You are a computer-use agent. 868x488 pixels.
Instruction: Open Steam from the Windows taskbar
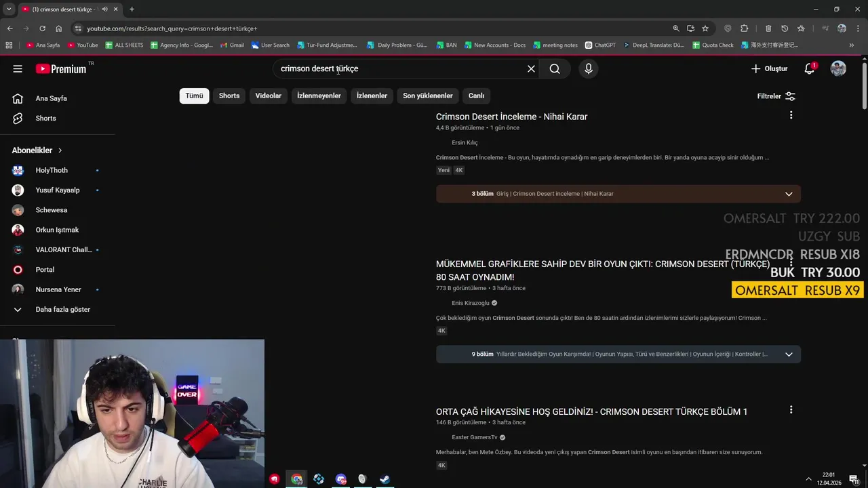tap(384, 479)
